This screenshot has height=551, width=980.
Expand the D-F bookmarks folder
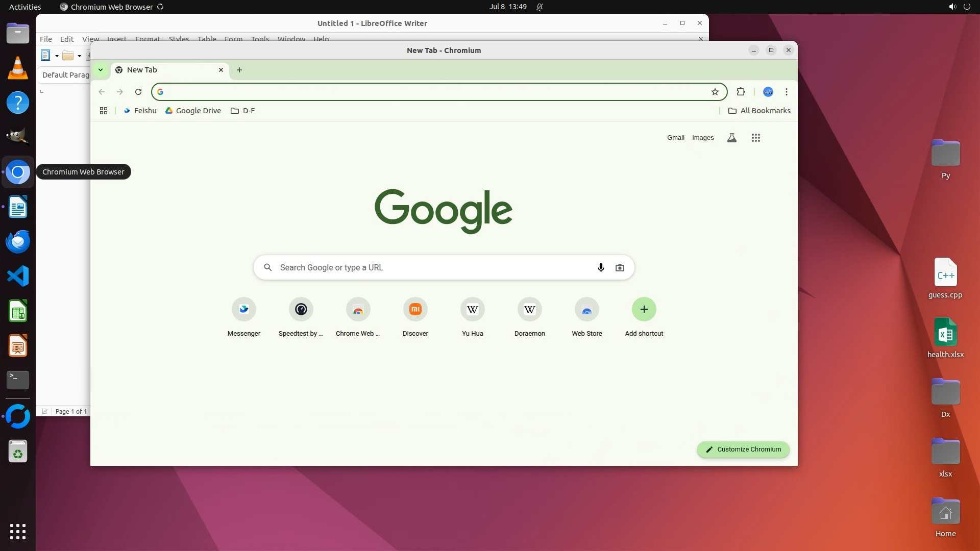point(242,111)
